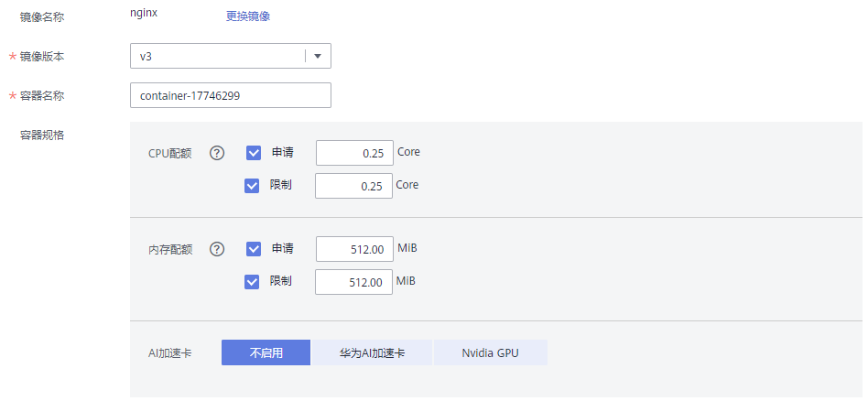Click the CPU 限制 Core value field
This screenshot has height=401, width=868.
click(x=353, y=186)
